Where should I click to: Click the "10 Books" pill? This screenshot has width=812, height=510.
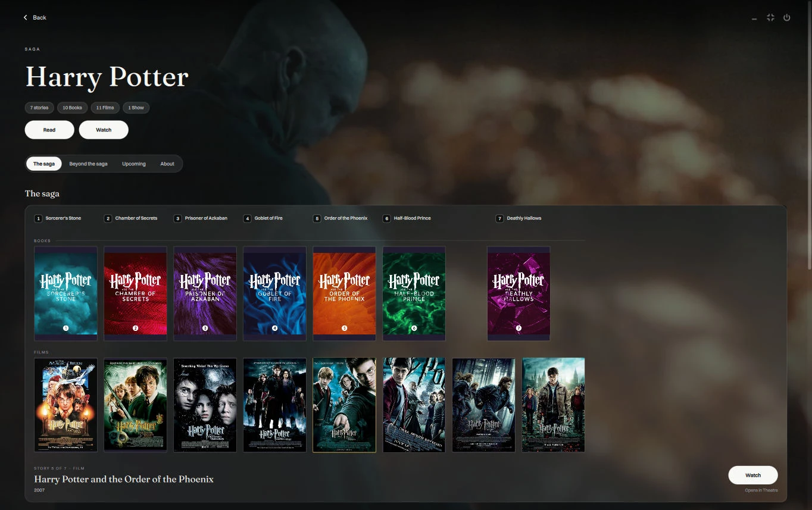coord(73,108)
